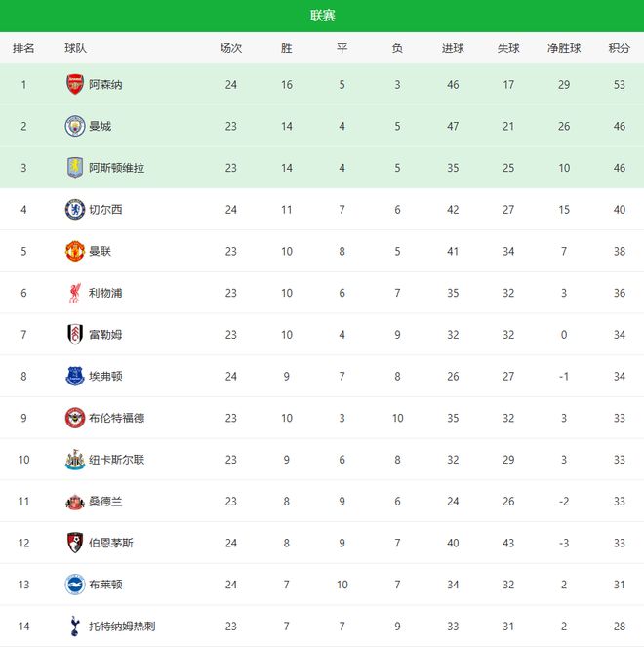
Task: Click the Liverpool club crest icon
Action: (x=75, y=293)
